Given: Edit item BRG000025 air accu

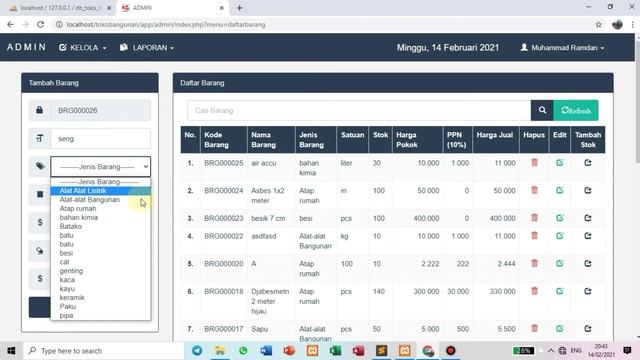Looking at the screenshot, I should (x=560, y=162).
